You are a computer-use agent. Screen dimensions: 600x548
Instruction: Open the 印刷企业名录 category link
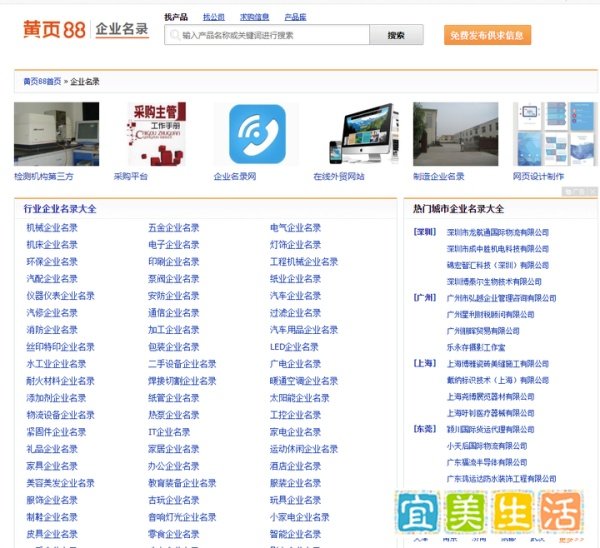click(174, 262)
